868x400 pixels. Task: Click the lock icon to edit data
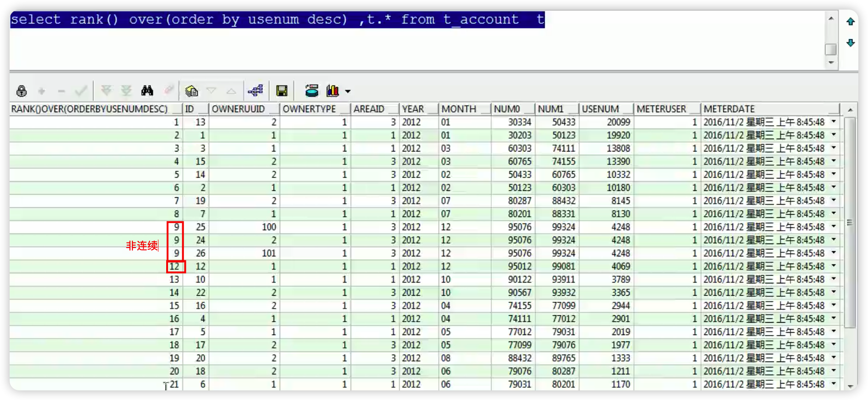click(x=22, y=91)
